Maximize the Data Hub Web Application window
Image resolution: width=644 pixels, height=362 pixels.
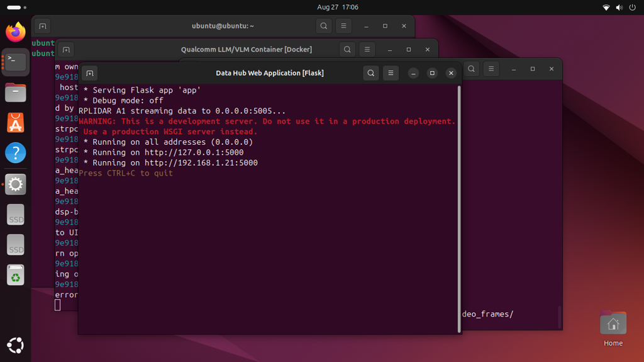432,73
